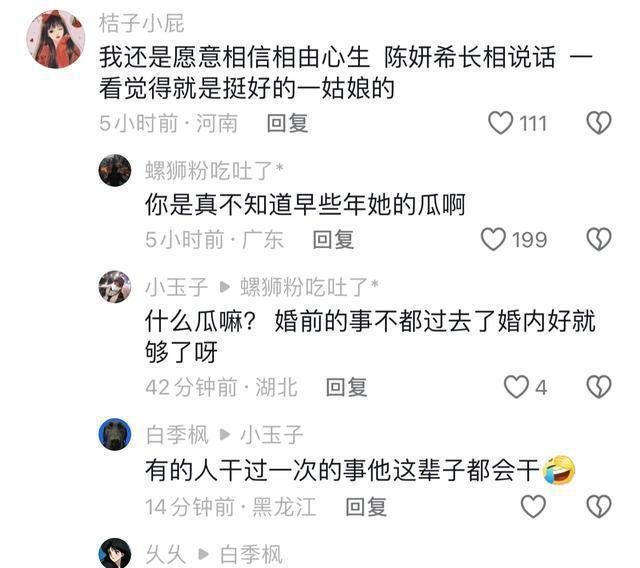This screenshot has width=640, height=568.
Task: Tap broken heart on 螺狮粉吃吐了's comment
Action: click(599, 239)
